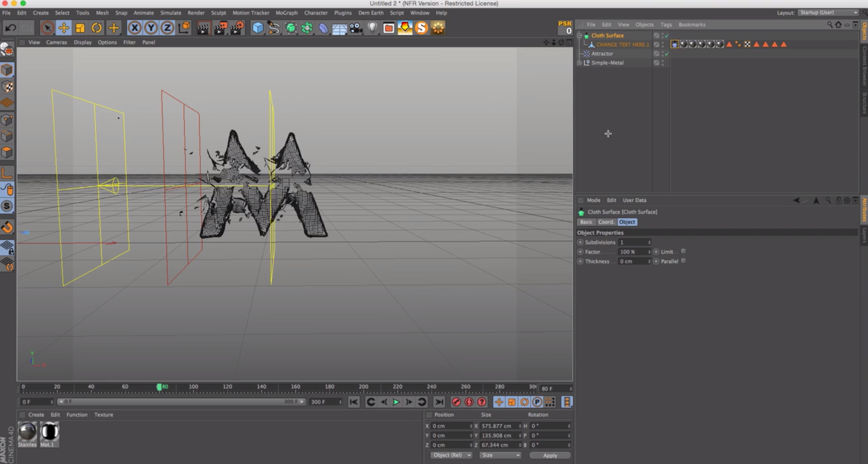Click the Apply button
This screenshot has width=868, height=464.
click(550, 455)
